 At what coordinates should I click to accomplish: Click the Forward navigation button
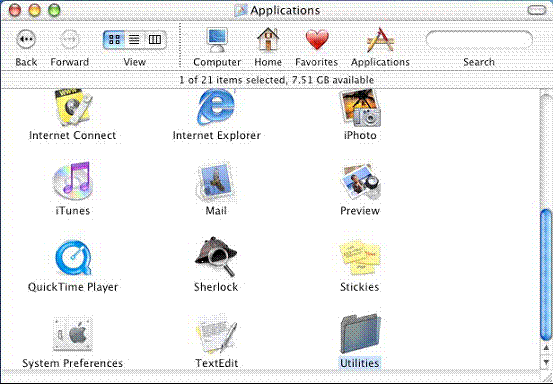tap(69, 39)
